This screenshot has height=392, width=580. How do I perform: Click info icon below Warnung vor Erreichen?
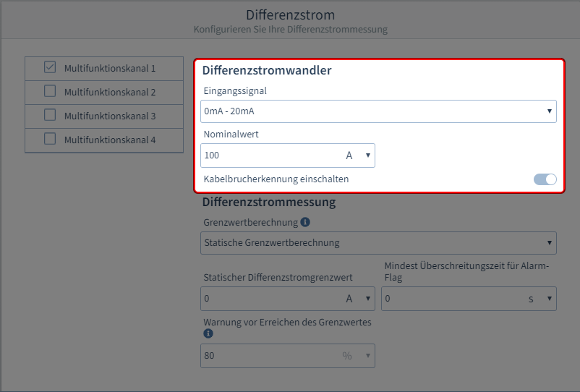click(208, 334)
